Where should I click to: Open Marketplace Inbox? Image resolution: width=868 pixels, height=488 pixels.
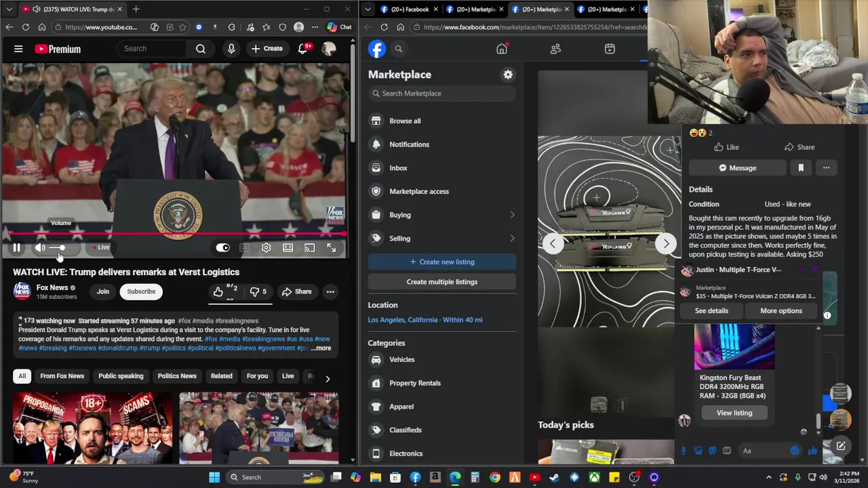441,168
